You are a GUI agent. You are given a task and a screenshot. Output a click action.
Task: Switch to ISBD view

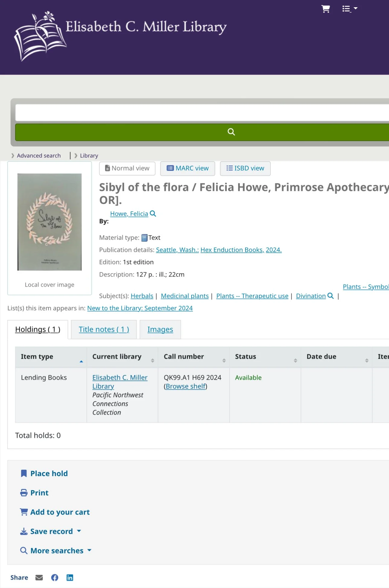tap(245, 168)
